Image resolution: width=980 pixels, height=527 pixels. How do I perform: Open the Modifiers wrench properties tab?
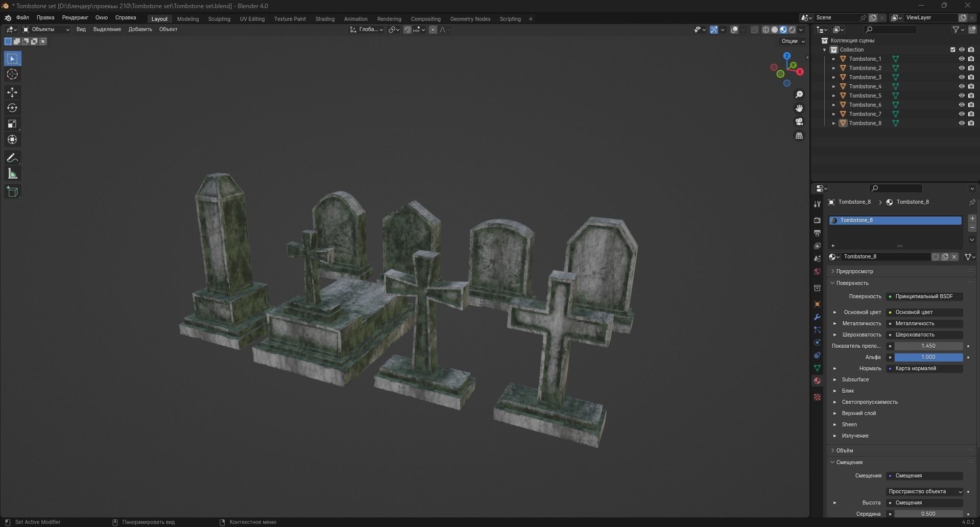coord(817,317)
